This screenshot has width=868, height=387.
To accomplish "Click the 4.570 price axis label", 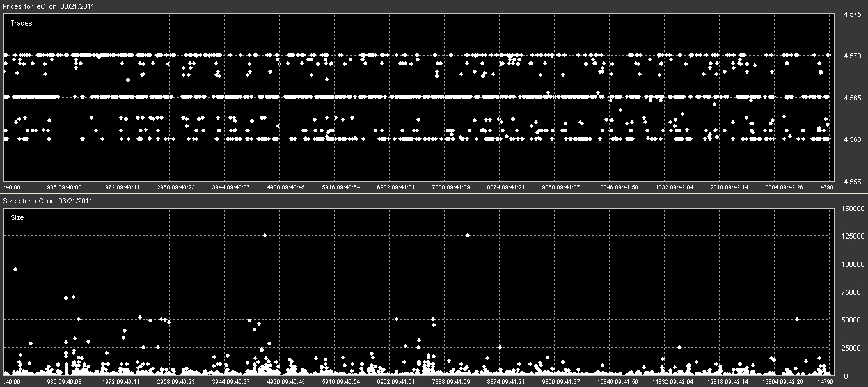I will coord(851,56).
